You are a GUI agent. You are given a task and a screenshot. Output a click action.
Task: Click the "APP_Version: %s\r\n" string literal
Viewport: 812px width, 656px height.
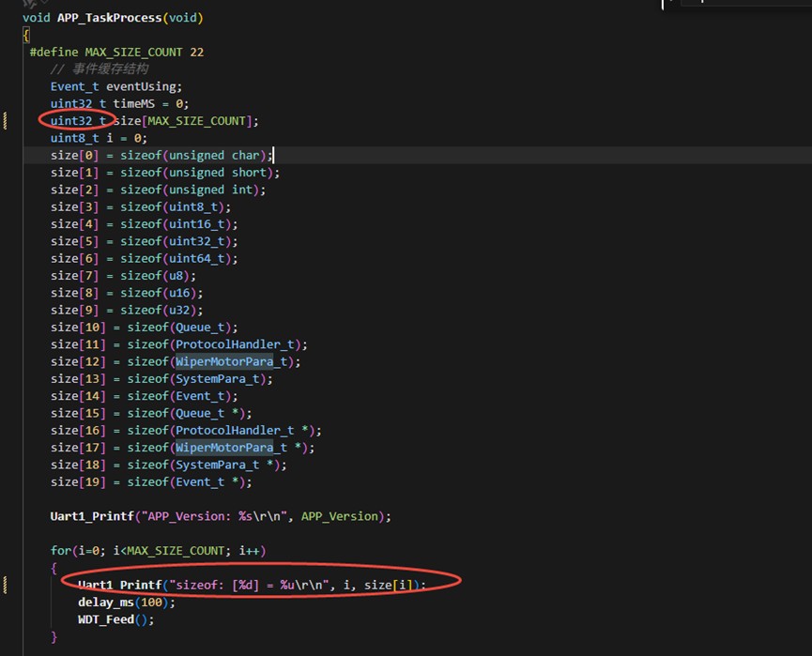214,516
